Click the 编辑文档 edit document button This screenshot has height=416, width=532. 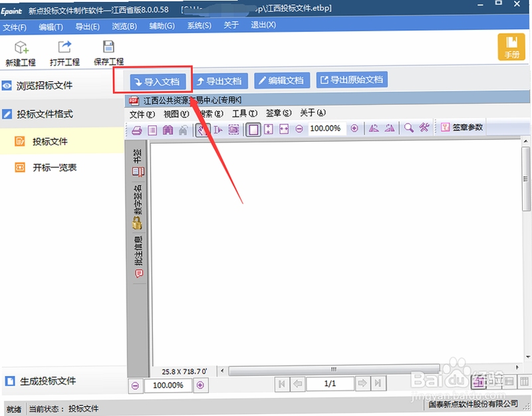click(282, 81)
